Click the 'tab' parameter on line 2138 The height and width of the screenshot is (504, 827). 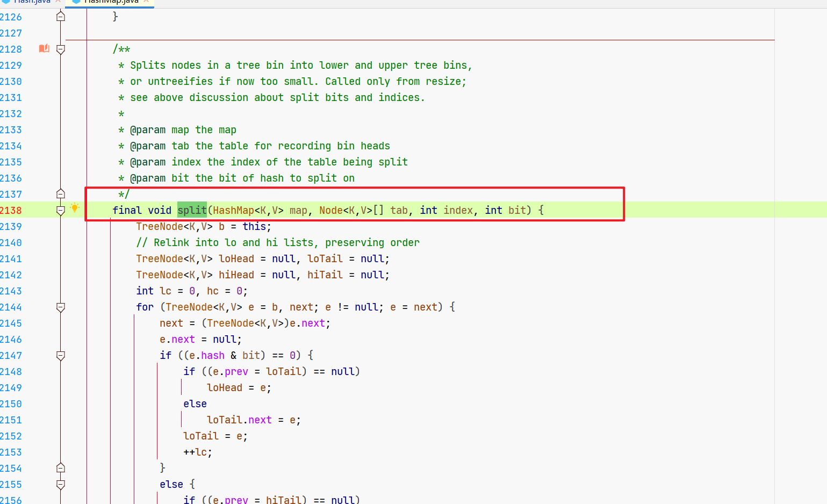pyautogui.click(x=399, y=210)
